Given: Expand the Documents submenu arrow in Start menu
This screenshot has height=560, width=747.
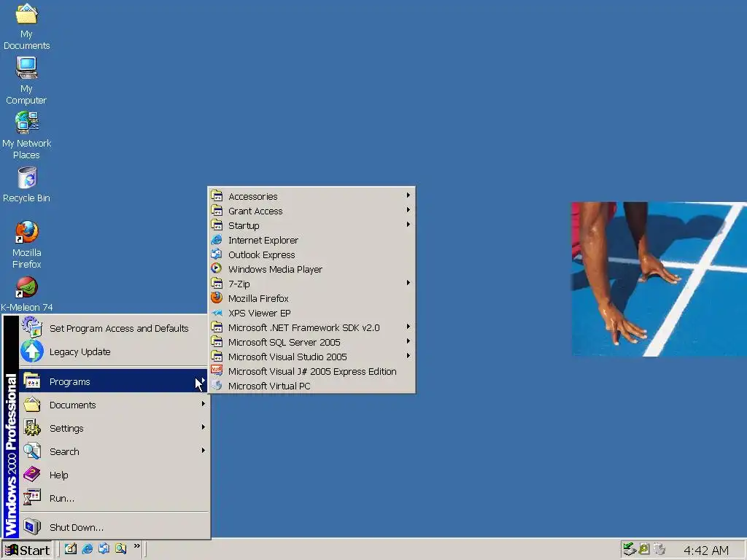Looking at the screenshot, I should click(204, 404).
